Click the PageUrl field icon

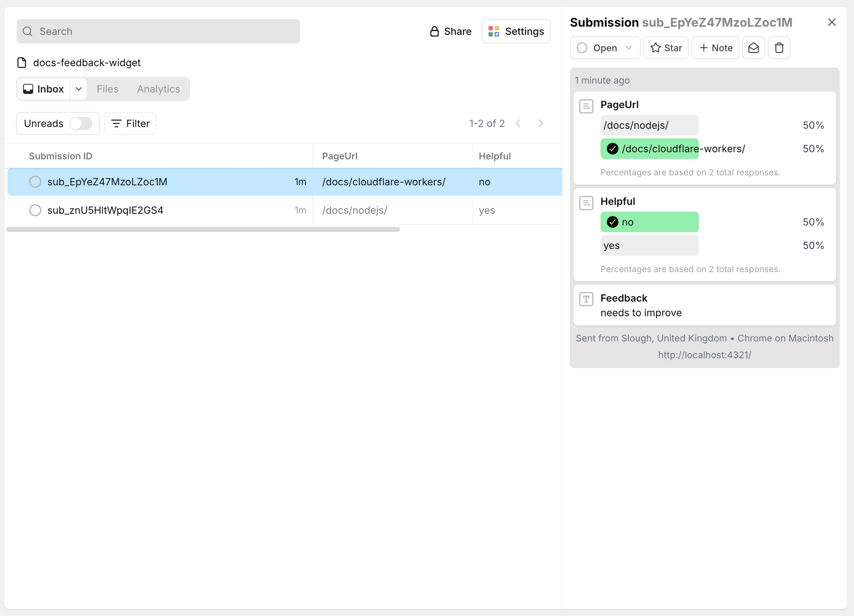(x=586, y=106)
